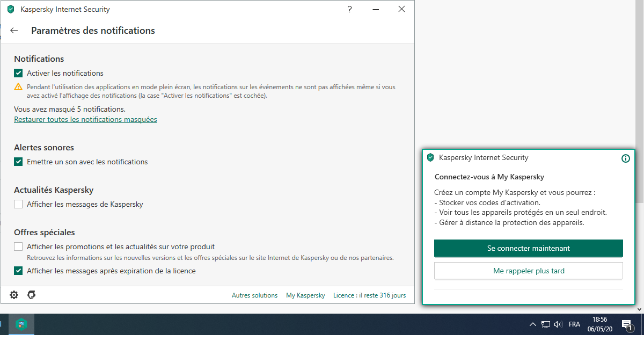Click Licence : il reste 316 jours

click(369, 295)
